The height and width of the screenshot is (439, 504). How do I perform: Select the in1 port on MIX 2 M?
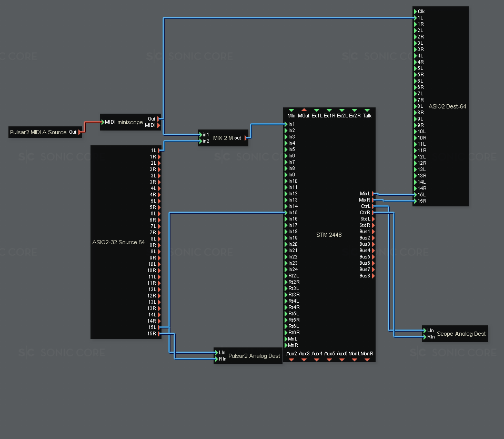(x=200, y=135)
